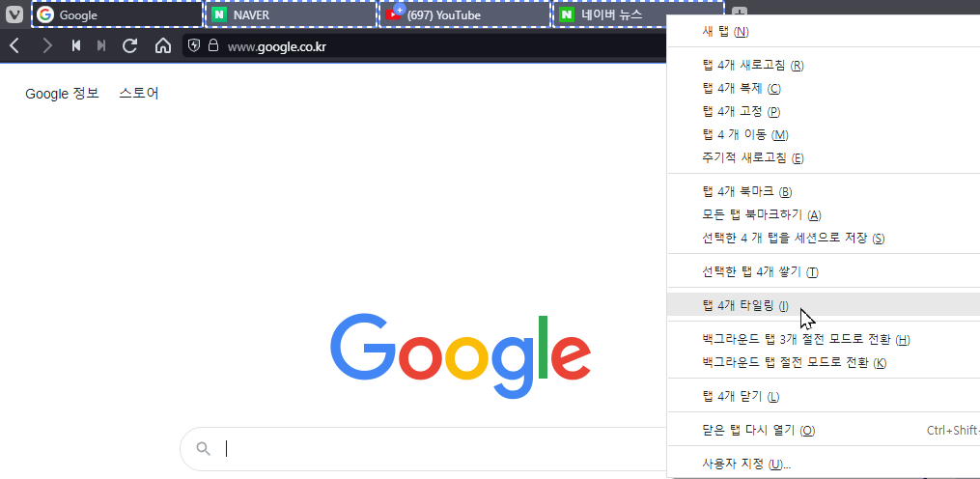Viewport: 980px width, 479px height.
Task: Choose 백그라운드 탭 절전 모드로 전환 (K)
Action: point(824,363)
